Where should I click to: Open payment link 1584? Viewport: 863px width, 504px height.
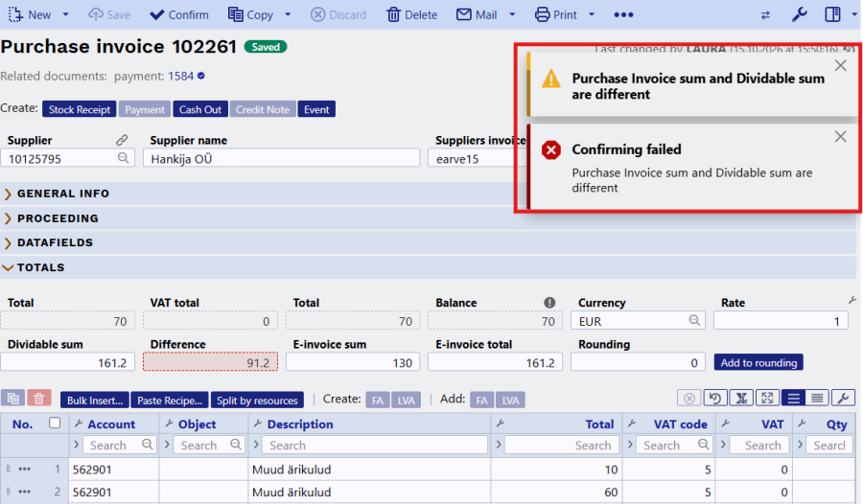(x=181, y=76)
